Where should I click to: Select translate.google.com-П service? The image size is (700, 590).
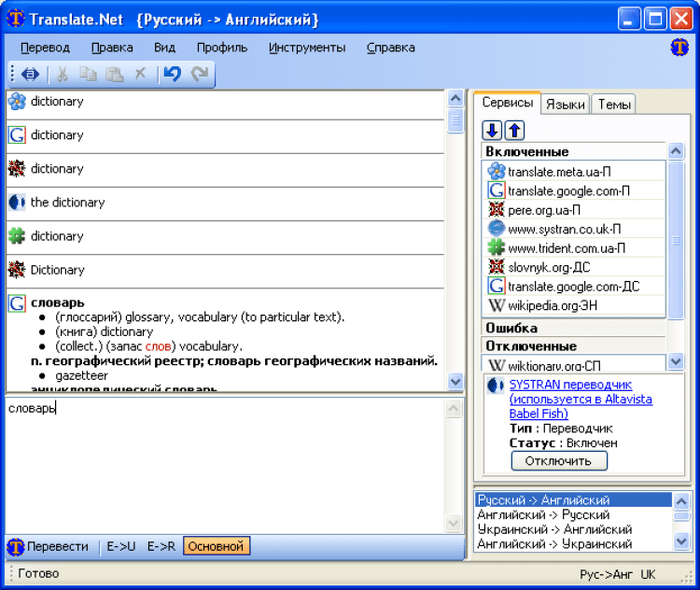coord(574,190)
